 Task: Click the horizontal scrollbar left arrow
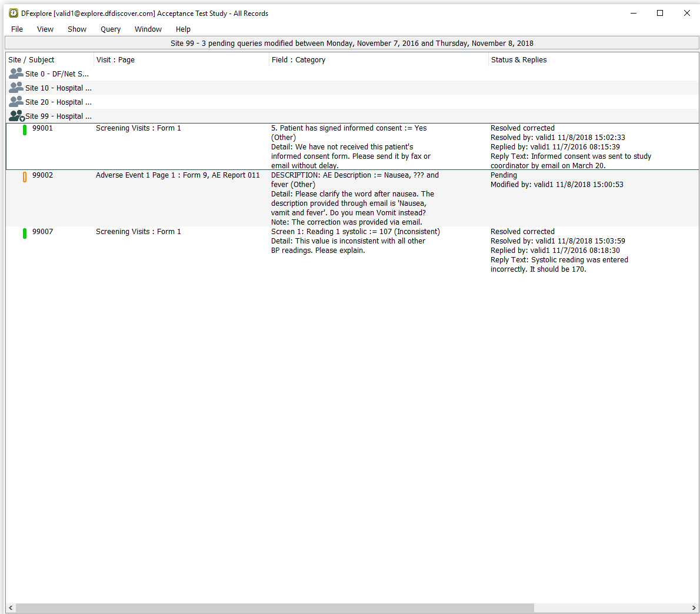pos(10,608)
